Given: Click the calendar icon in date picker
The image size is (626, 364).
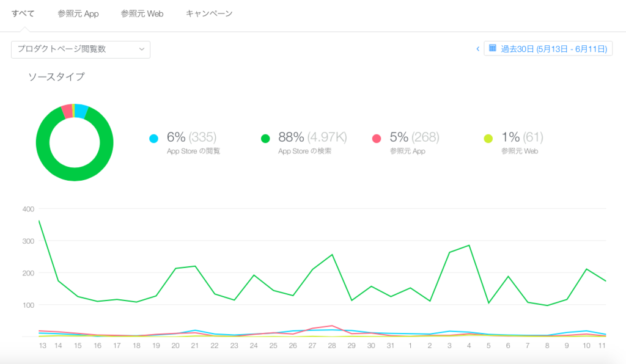Looking at the screenshot, I should (493, 48).
